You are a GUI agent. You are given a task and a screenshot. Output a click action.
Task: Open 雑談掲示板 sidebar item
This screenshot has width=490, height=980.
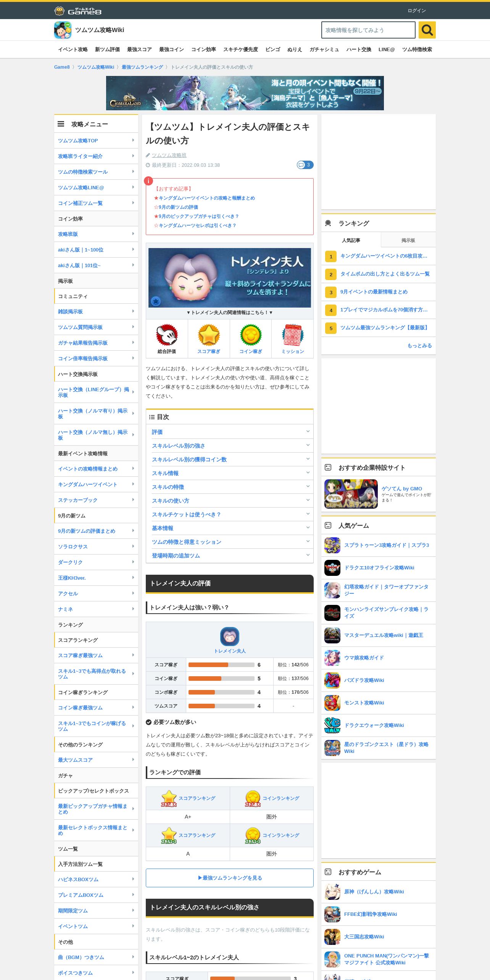pyautogui.click(x=96, y=311)
